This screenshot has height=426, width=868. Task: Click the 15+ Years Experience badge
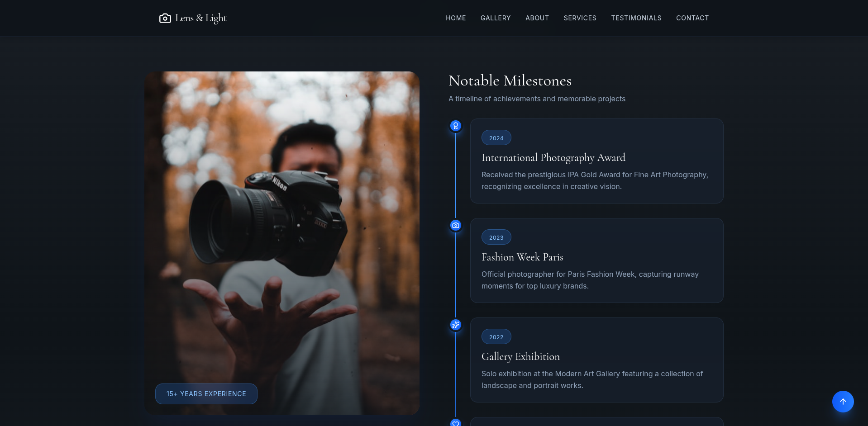click(x=206, y=394)
